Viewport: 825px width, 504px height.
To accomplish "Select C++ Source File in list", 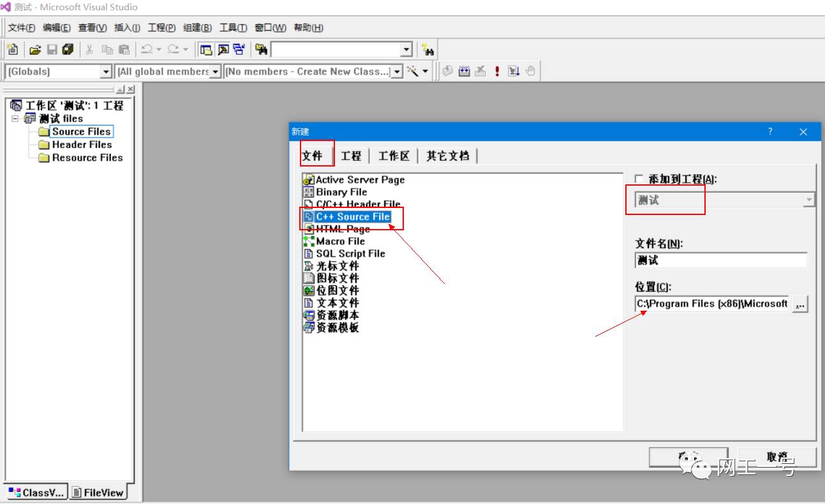I will tap(347, 217).
